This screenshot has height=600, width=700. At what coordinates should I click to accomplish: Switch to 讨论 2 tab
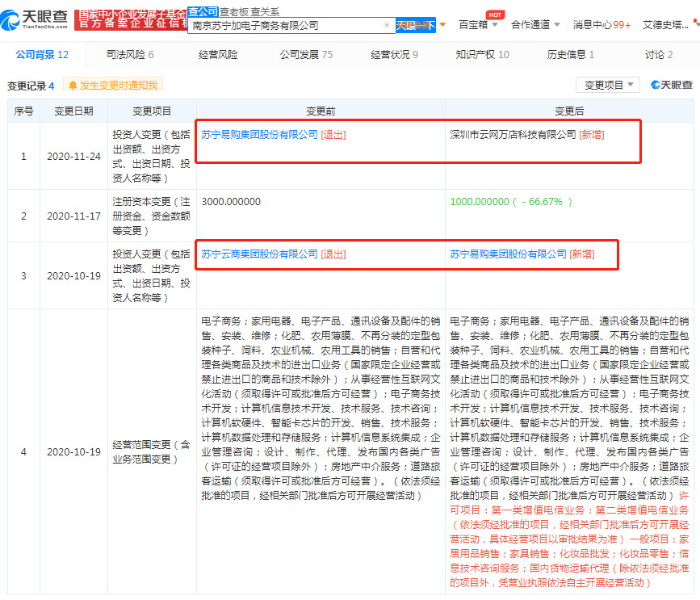coord(659,54)
